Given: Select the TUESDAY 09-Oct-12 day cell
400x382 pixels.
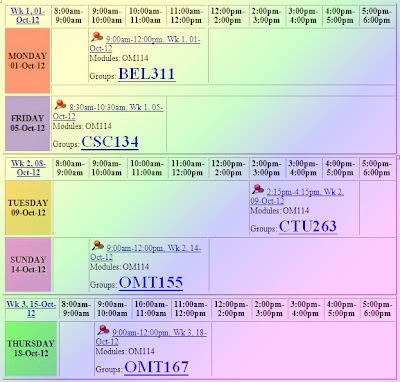Looking at the screenshot, I should [x=28, y=208].
